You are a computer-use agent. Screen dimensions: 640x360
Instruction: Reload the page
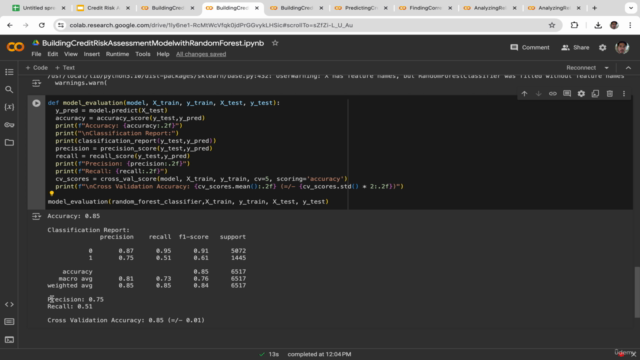(x=42, y=25)
